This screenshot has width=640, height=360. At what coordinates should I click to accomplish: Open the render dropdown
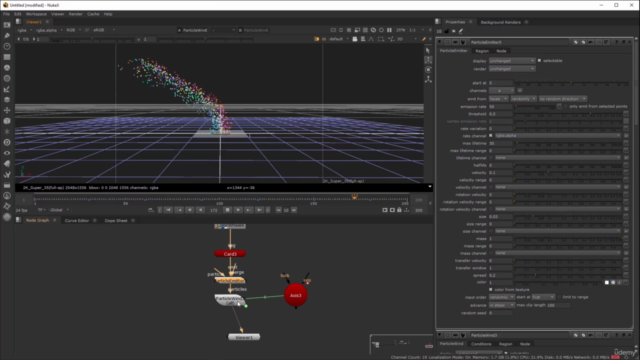[512, 69]
